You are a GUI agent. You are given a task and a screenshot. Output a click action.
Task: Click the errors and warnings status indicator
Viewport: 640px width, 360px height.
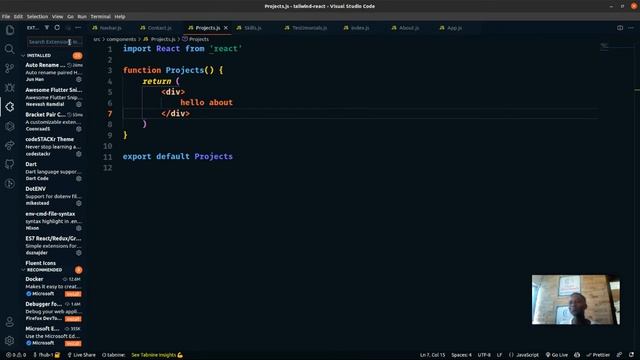(16, 355)
